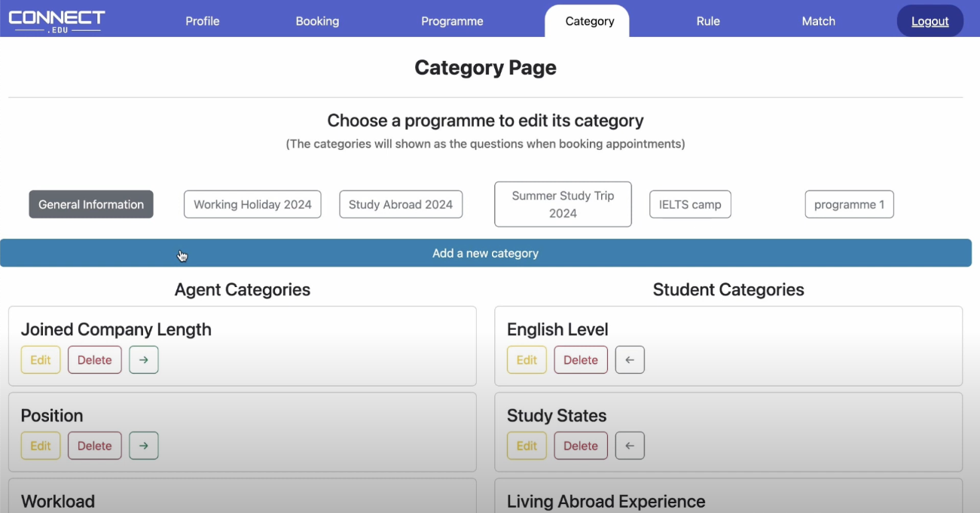The height and width of the screenshot is (513, 980).
Task: Pick Summer Study Trip 2024 programme
Action: click(x=563, y=204)
